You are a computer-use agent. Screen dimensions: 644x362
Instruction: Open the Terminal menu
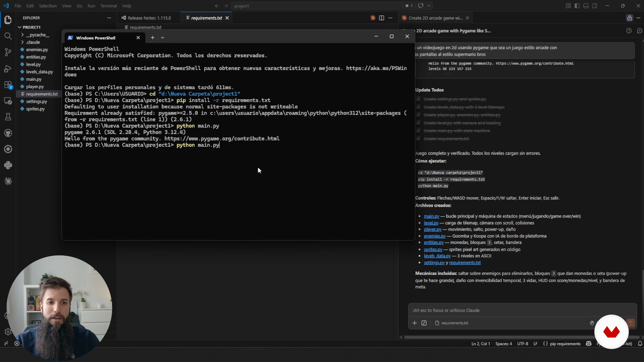109,6
